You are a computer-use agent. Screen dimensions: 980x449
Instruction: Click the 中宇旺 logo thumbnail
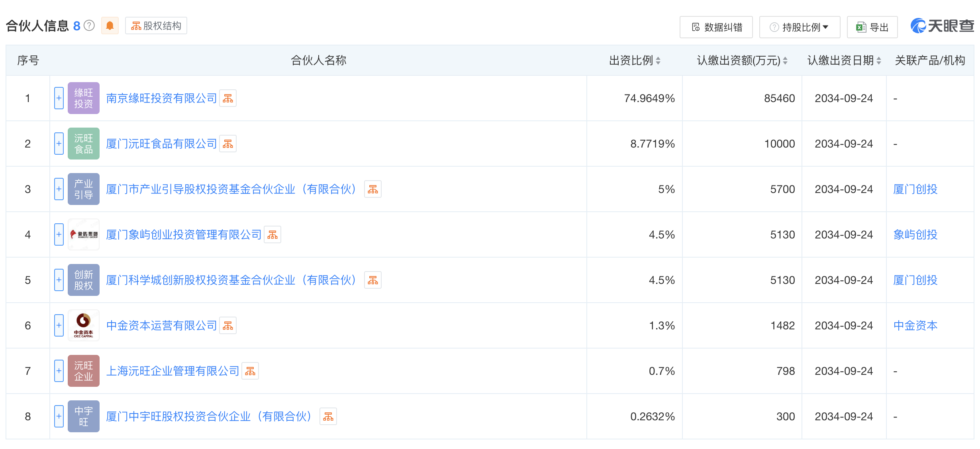tap(84, 416)
